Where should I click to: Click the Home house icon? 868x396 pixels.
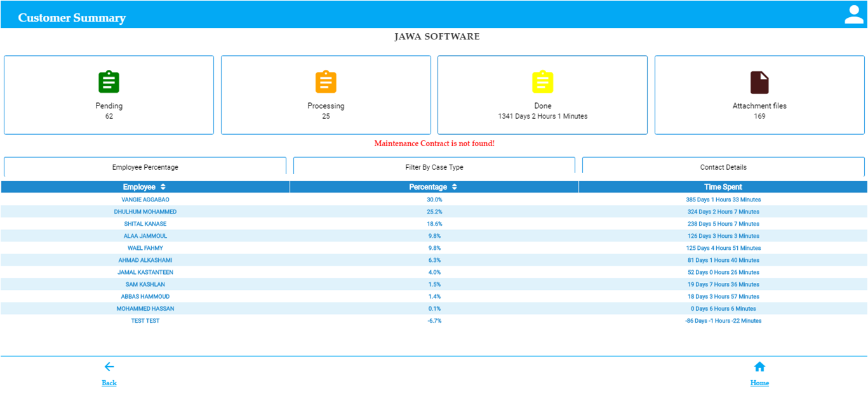[759, 367]
